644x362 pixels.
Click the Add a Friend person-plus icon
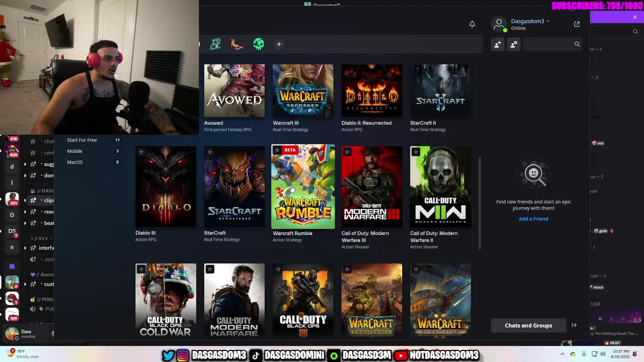tap(498, 44)
